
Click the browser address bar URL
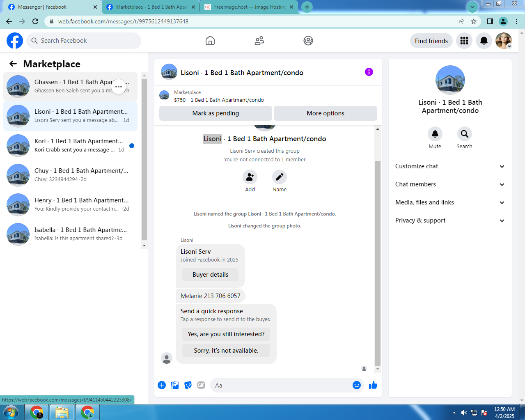click(123, 21)
